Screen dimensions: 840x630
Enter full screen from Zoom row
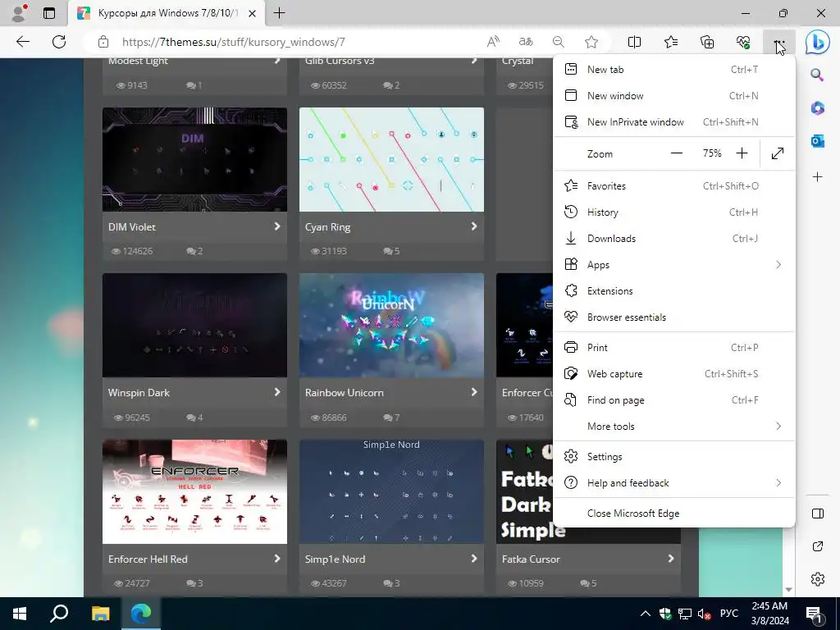pyautogui.click(x=778, y=153)
